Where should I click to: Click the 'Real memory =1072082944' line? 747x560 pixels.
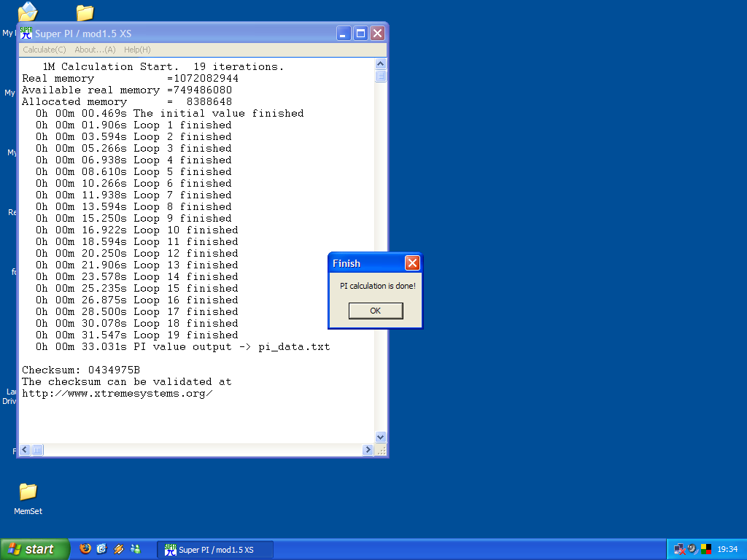click(x=130, y=78)
